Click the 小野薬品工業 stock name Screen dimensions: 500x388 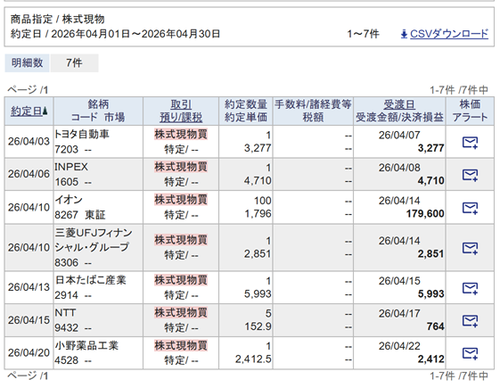click(x=86, y=345)
